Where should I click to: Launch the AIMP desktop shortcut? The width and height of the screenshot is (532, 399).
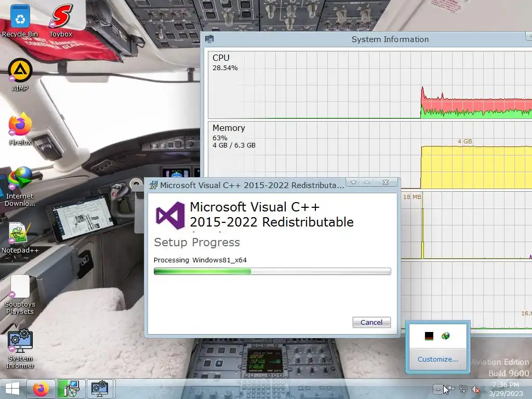click(x=20, y=75)
